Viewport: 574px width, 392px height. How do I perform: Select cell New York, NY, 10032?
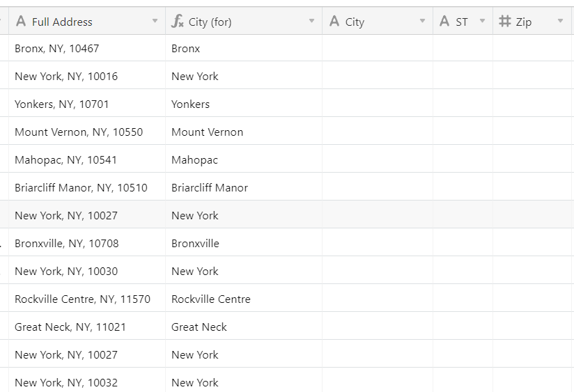(87, 381)
